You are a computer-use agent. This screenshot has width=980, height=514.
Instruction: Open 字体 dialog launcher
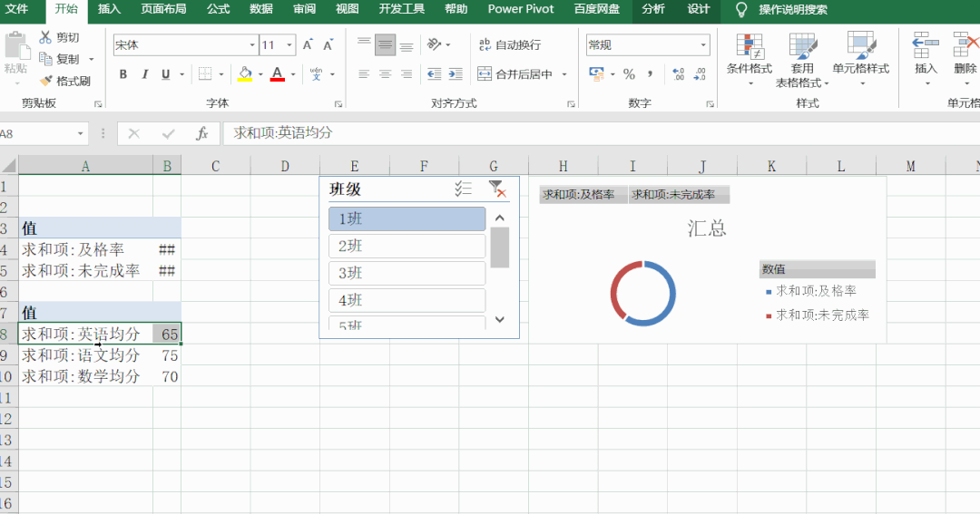338,104
